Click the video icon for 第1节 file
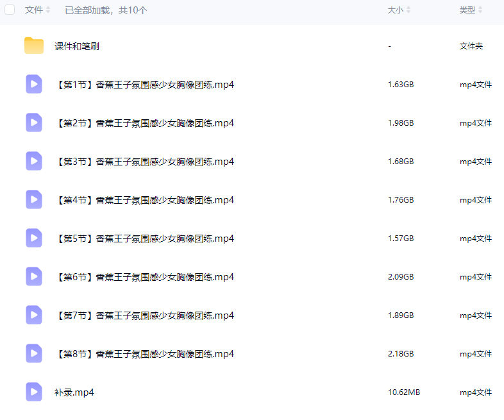 (34, 84)
